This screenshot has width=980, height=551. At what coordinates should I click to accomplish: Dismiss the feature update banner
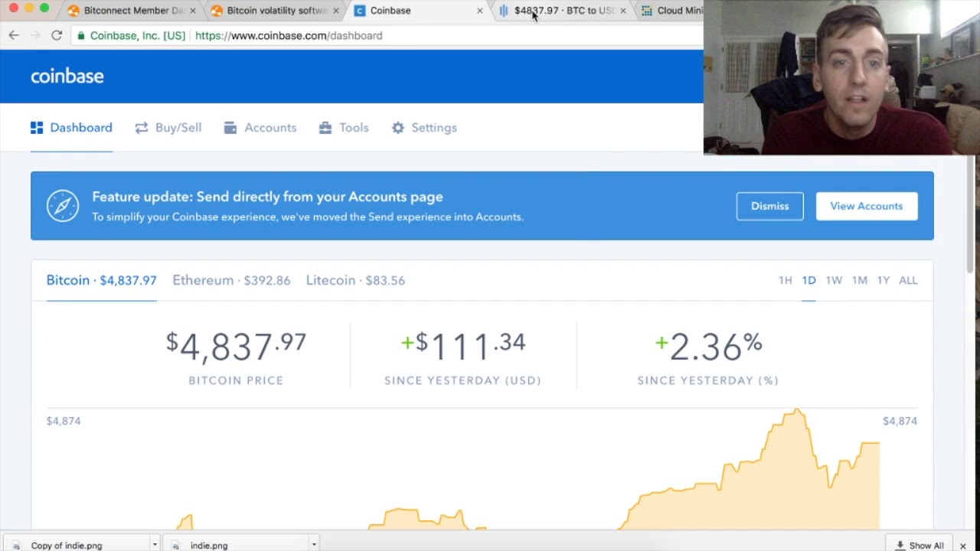pyautogui.click(x=769, y=206)
